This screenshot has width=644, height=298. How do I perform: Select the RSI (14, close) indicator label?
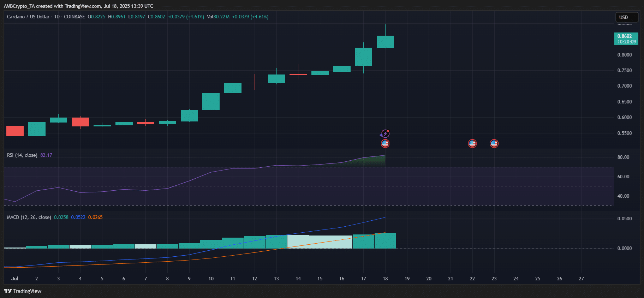[x=22, y=155]
